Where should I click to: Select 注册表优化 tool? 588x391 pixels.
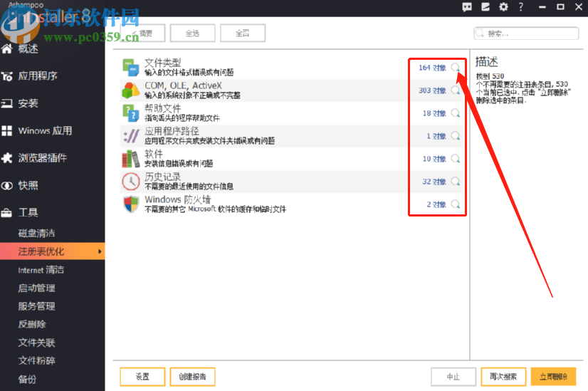[41, 251]
